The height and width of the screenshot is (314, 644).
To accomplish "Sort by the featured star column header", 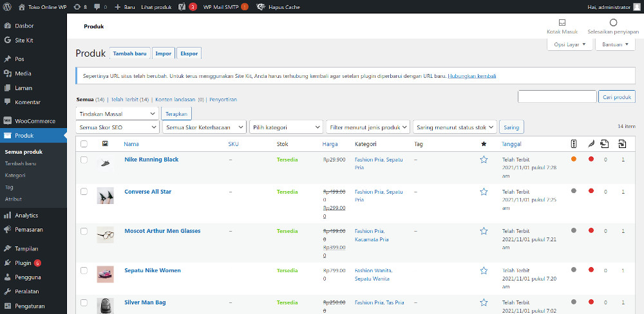I will [484, 144].
